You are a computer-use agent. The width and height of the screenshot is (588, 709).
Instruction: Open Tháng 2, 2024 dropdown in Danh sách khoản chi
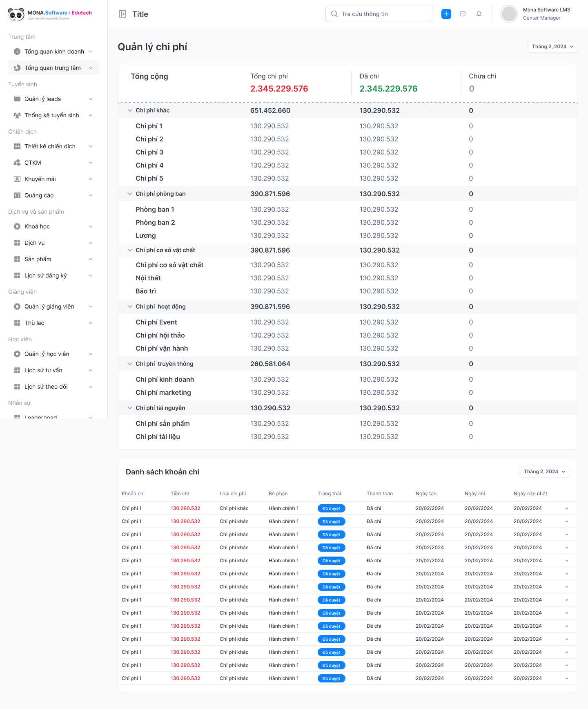coord(545,472)
